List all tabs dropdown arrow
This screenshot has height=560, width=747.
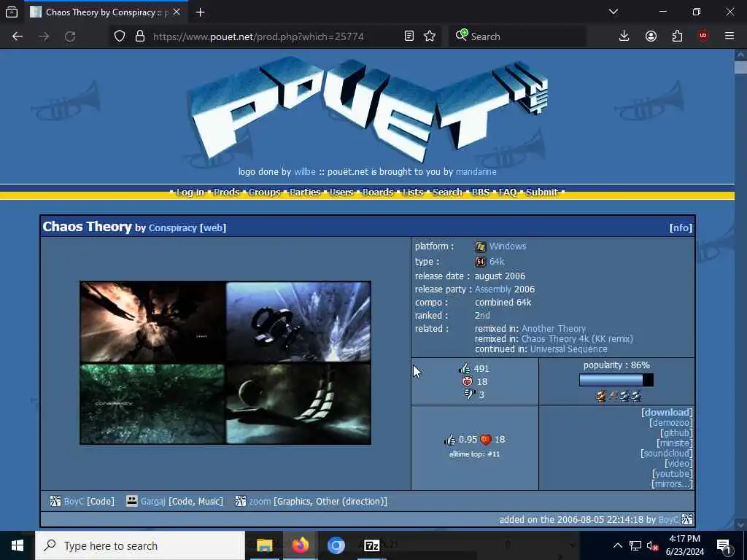click(x=614, y=12)
